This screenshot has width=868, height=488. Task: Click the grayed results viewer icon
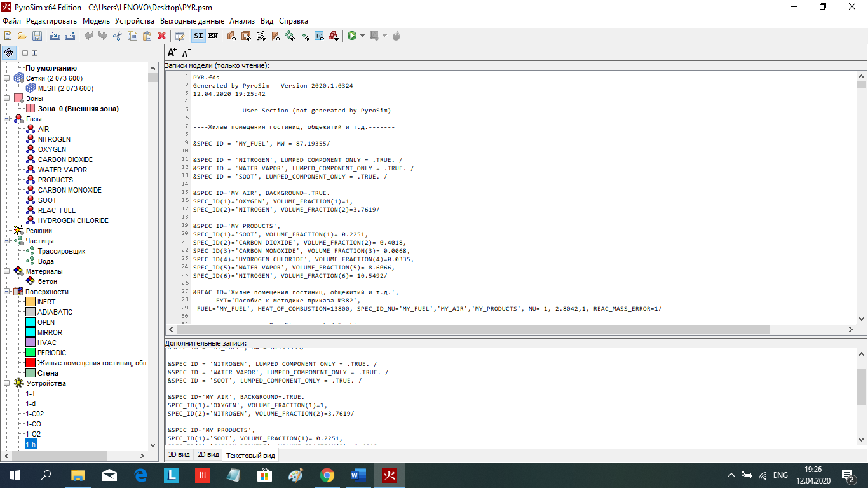374,36
